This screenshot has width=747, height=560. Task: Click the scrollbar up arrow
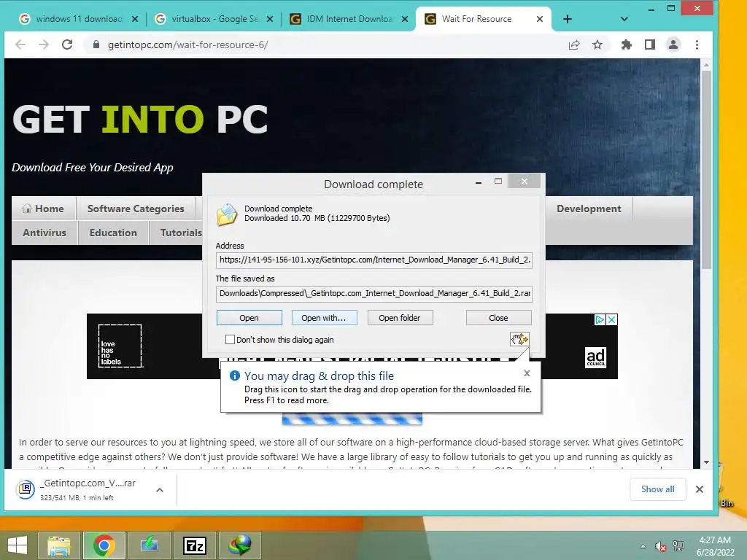click(706, 64)
